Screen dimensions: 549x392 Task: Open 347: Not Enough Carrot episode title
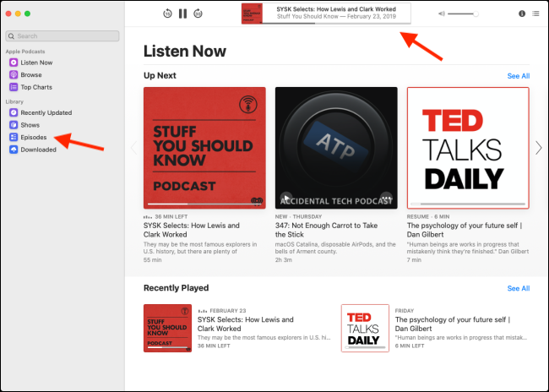tap(326, 230)
